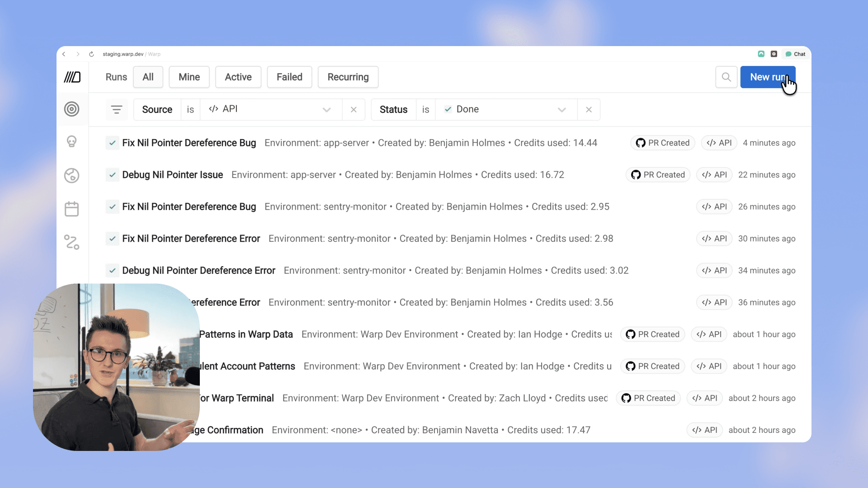Toggle checkmark on Debug Nil Pointer Issue row
The height and width of the screenshot is (488, 868).
pos(112,175)
